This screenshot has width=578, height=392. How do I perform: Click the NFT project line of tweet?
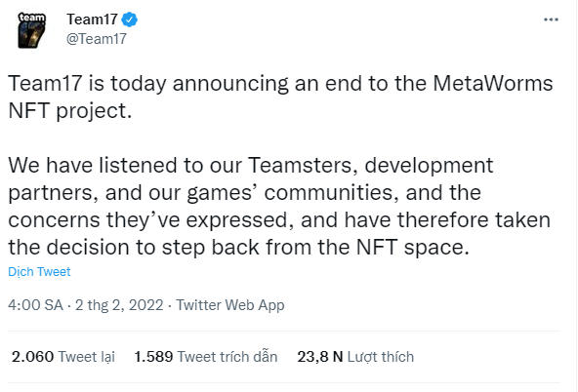pos(70,110)
